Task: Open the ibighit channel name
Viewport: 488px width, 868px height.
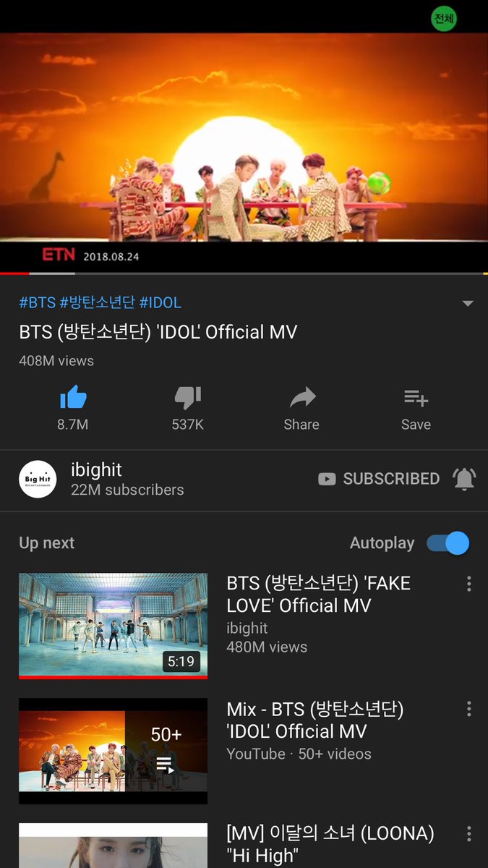Action: tap(96, 469)
